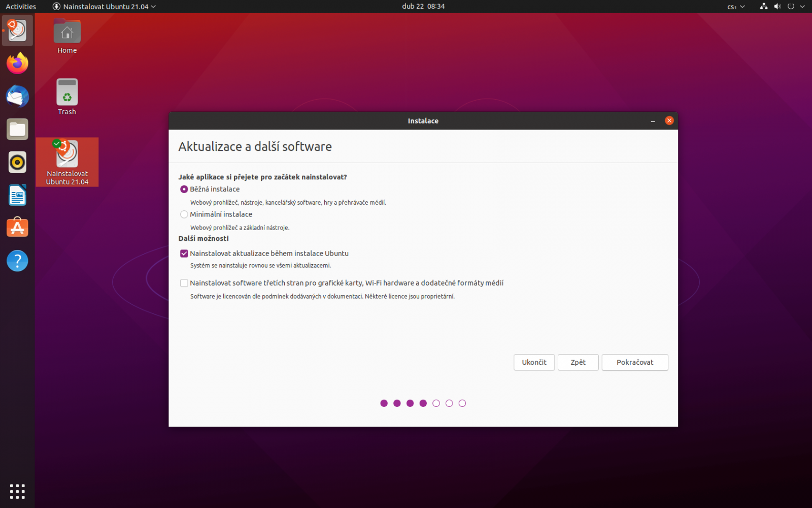
Task: Expand the system menu arrow in top bar
Action: (802, 7)
